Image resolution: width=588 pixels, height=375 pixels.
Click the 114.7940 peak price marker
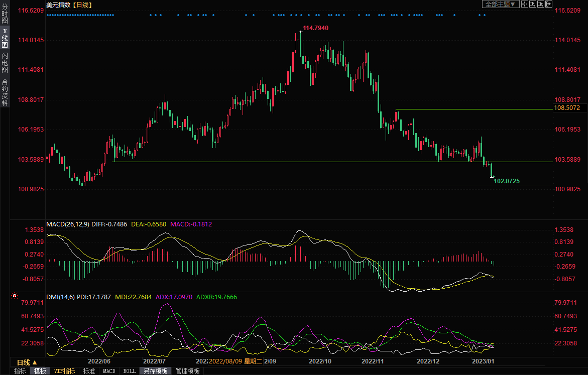click(x=315, y=28)
